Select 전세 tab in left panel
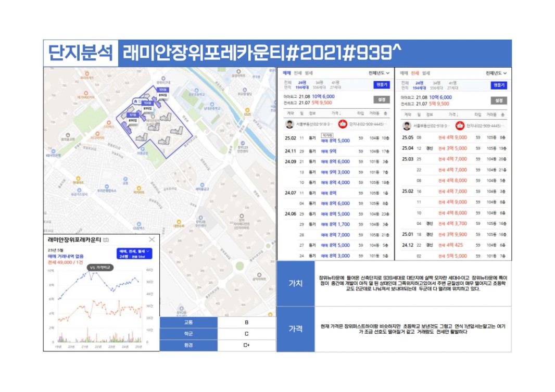555x392 pixels. [x=298, y=73]
